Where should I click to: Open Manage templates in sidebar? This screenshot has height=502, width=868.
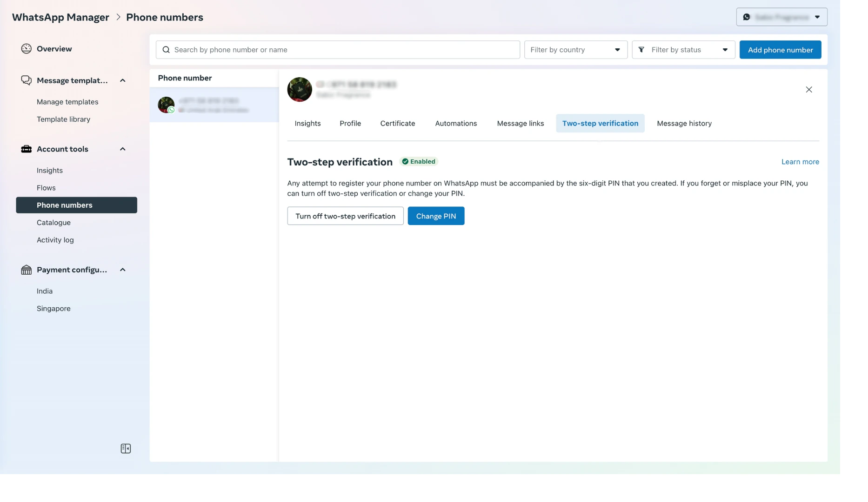coord(67,102)
